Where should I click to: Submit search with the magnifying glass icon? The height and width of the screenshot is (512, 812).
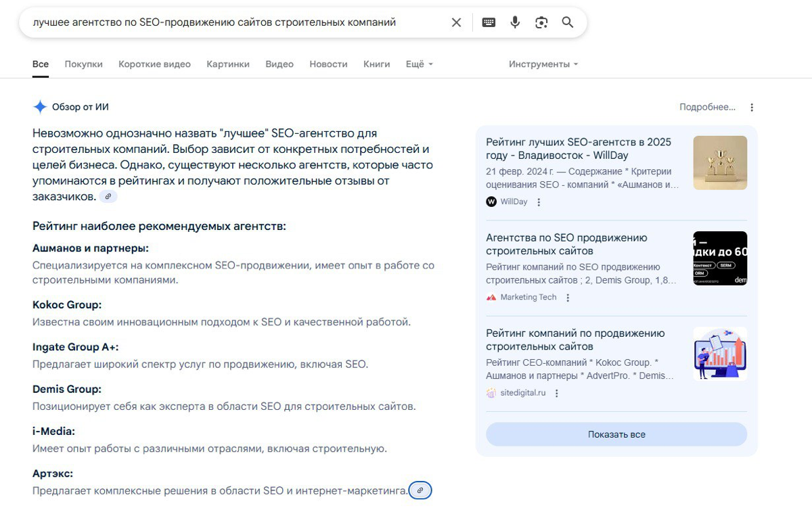coord(568,22)
